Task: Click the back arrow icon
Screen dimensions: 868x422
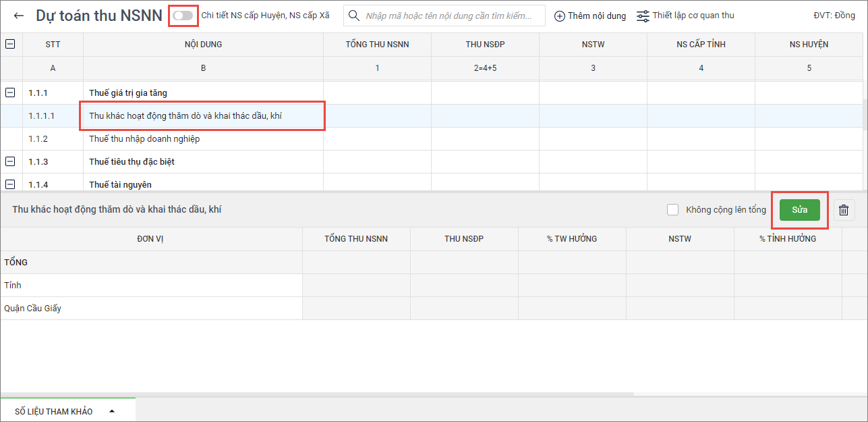Action: click(19, 16)
